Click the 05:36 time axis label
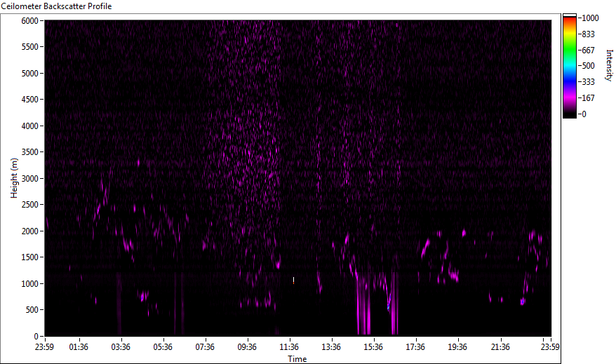The image size is (616, 364). [163, 347]
